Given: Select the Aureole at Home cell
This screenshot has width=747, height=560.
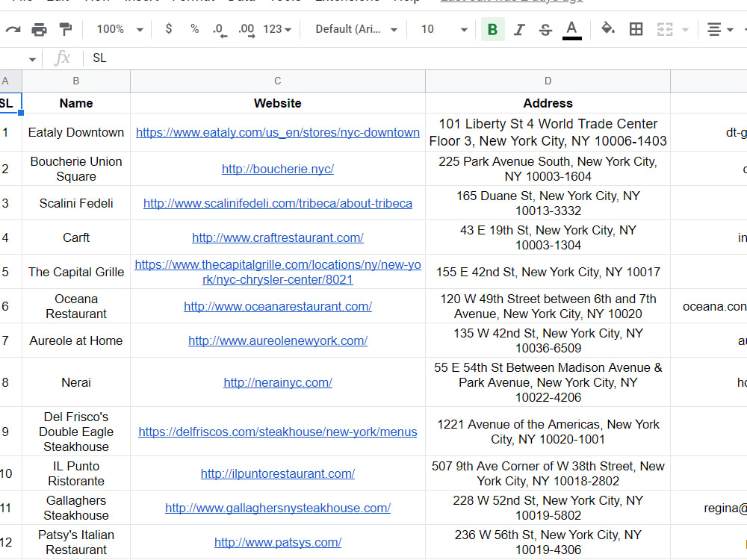Looking at the screenshot, I should click(75, 340).
